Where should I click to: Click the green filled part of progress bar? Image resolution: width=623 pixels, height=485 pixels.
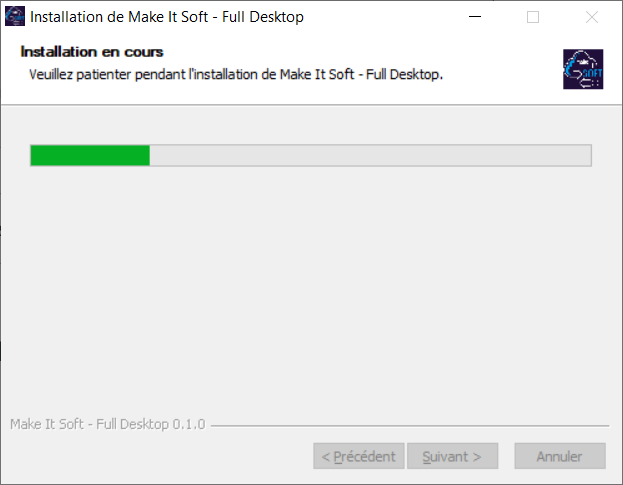[x=90, y=155]
